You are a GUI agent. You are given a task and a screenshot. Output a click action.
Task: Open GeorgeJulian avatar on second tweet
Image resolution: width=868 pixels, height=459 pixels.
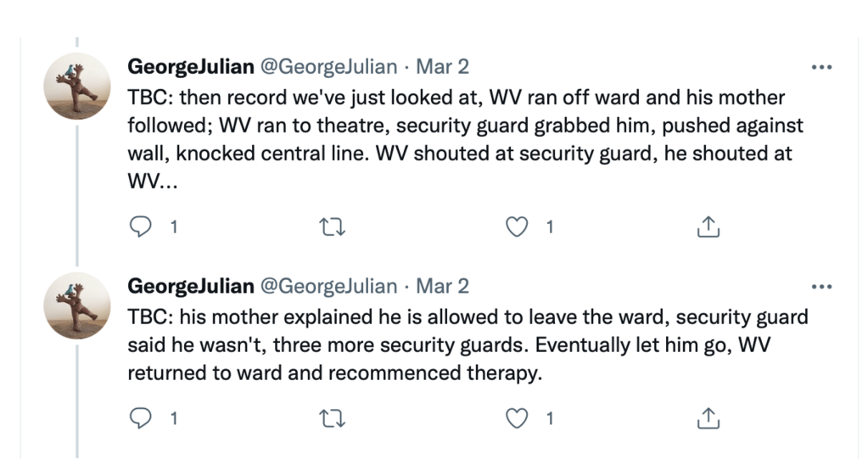tap(76, 305)
